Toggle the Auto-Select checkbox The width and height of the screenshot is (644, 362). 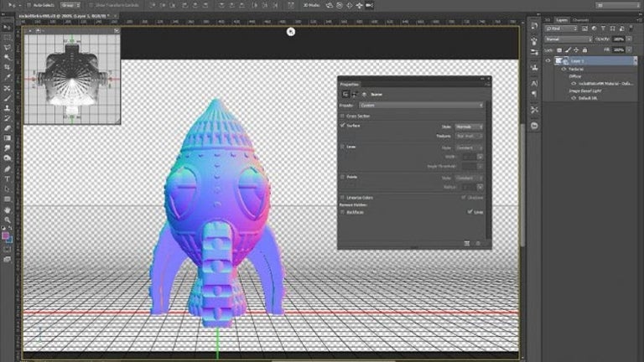[29, 5]
